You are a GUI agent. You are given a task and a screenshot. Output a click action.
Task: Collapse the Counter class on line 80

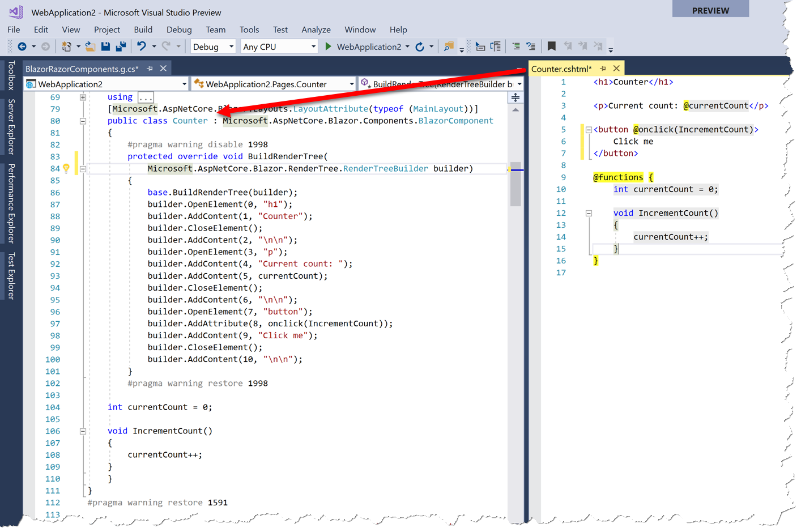coord(83,121)
